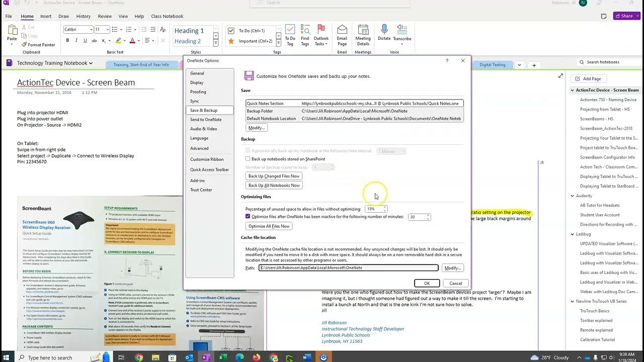The height and width of the screenshot is (362, 644).
Task: Open the Class Notebook ribbon tab
Action: pos(167,16)
